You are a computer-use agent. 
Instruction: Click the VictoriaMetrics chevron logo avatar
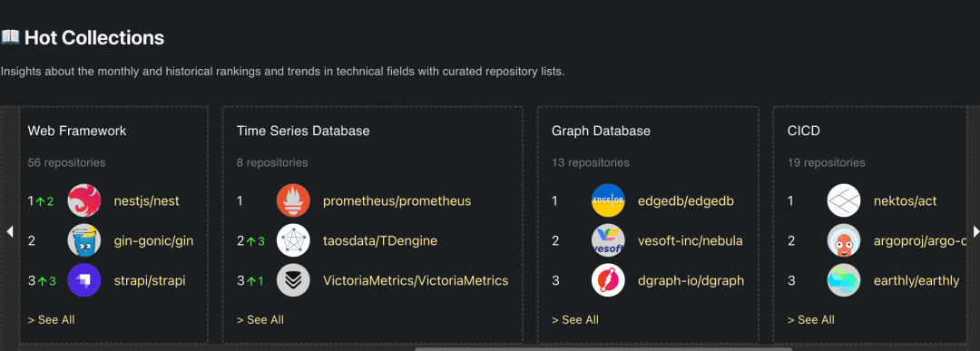[293, 280]
